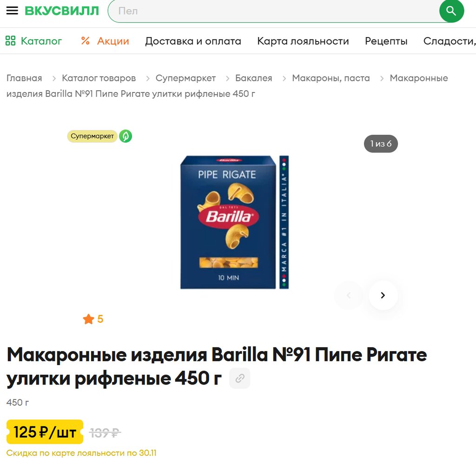Open the Рецепты section
476x458 pixels.
(x=386, y=41)
